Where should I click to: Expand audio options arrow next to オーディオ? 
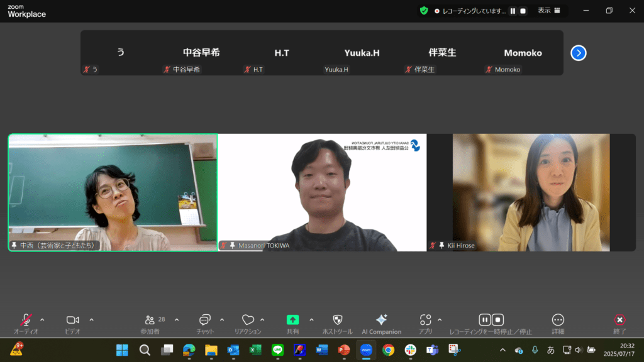tap(42, 319)
